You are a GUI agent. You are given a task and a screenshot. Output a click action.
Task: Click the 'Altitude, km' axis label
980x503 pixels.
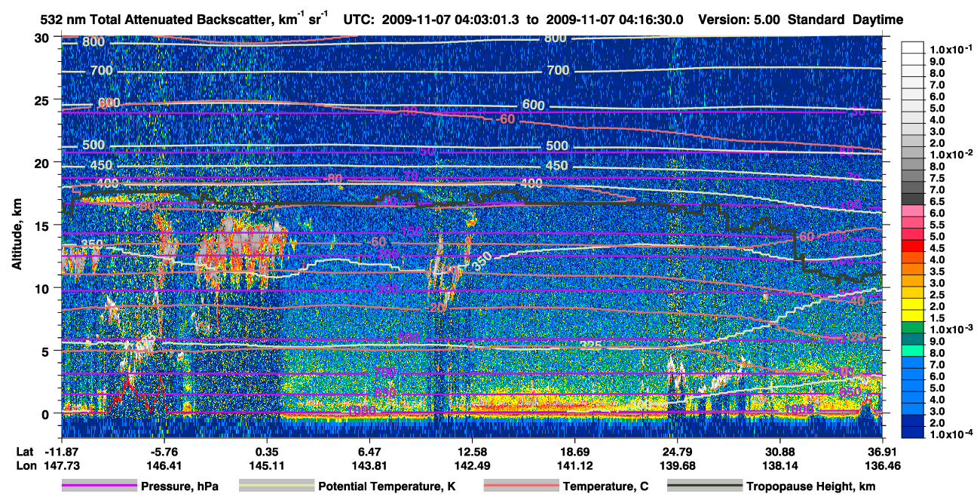[17, 236]
